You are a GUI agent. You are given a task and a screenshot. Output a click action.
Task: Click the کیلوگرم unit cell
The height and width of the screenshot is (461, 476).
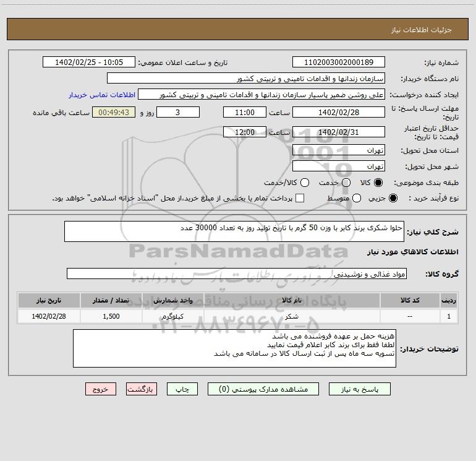coord(172,316)
